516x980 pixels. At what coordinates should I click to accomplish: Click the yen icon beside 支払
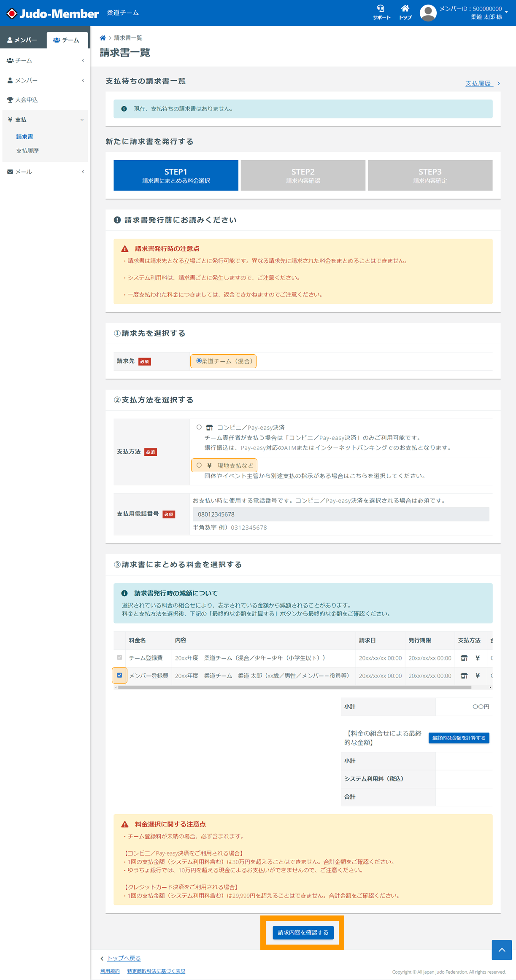pyautogui.click(x=10, y=120)
